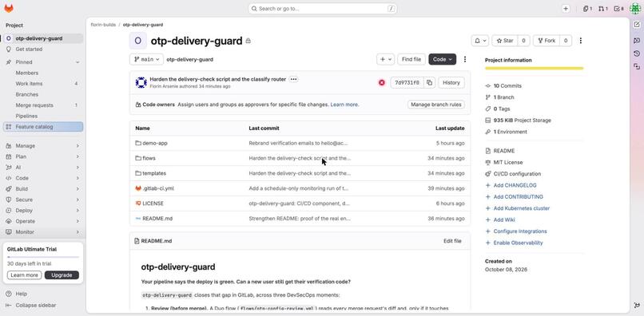Open right sidebar compose icon
The image size is (644, 316).
pos(637,25)
